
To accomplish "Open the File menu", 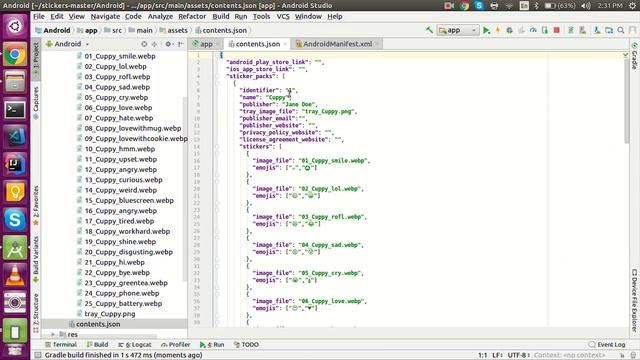I will 39,16.
